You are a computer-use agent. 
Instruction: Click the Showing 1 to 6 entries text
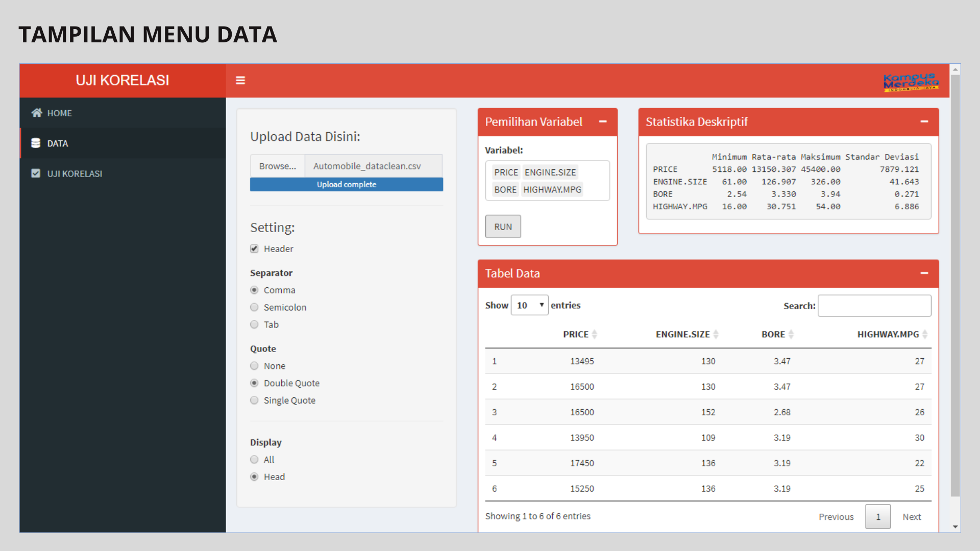coord(537,516)
